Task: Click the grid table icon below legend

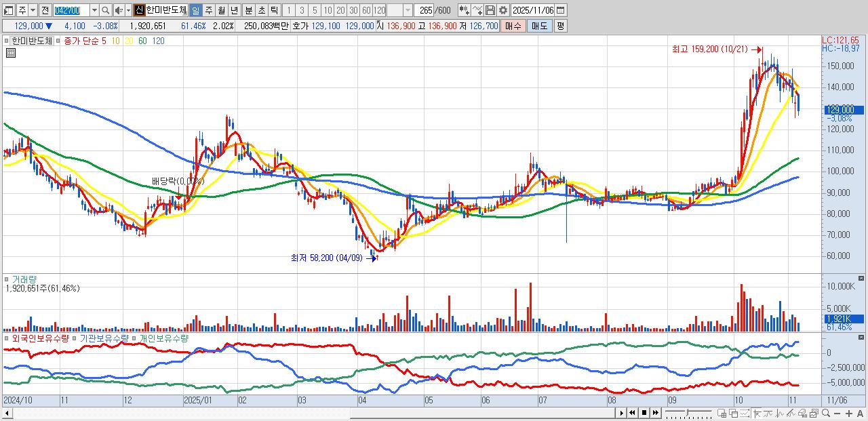Action: tap(10, 54)
